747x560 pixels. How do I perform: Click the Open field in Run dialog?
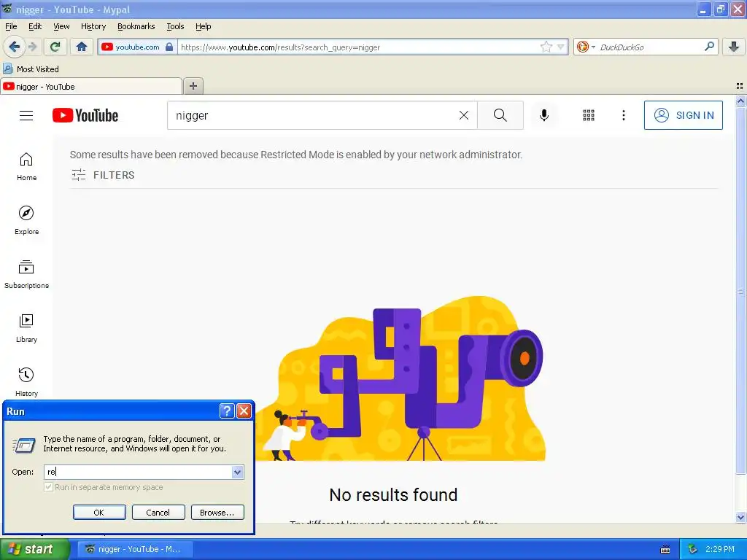(138, 472)
